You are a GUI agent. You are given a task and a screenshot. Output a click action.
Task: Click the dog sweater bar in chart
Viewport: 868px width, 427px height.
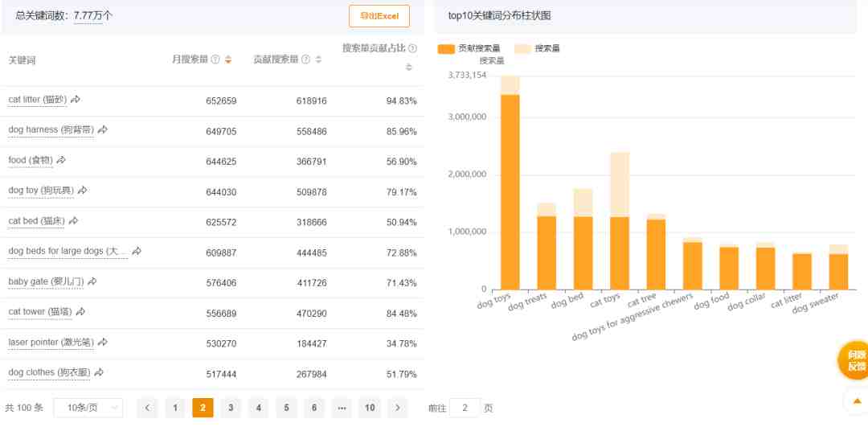coord(838,271)
